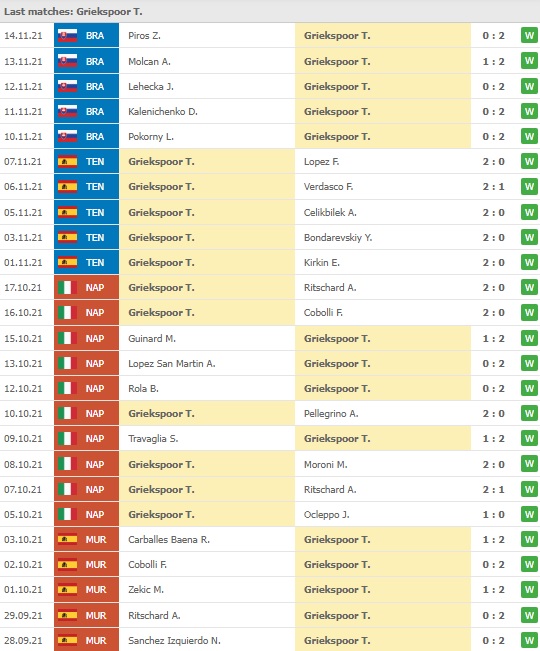Select the NAP tournament label on 10.10.21
Viewport: 540px width, 651px height.
(x=95, y=414)
